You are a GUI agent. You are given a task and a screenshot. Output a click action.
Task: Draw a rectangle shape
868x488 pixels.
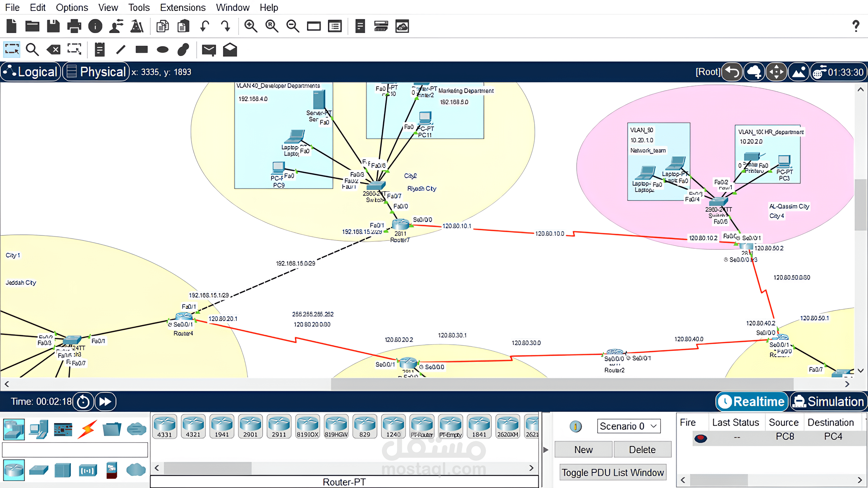141,50
